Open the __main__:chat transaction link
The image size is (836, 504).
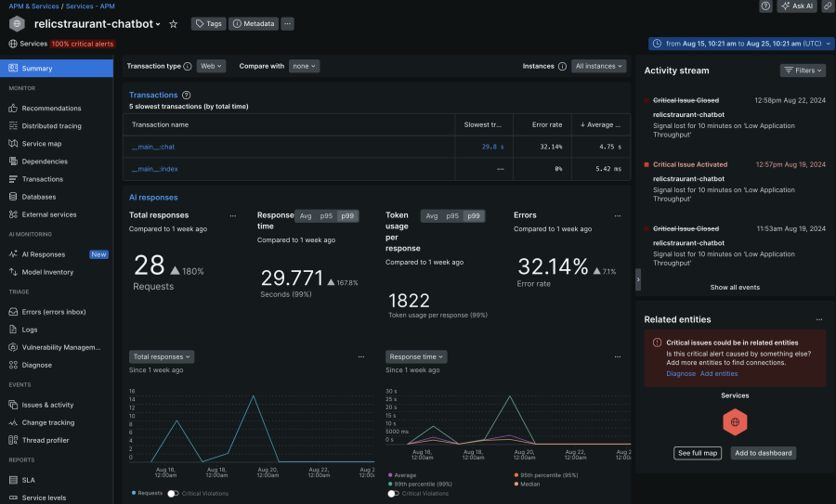click(153, 147)
